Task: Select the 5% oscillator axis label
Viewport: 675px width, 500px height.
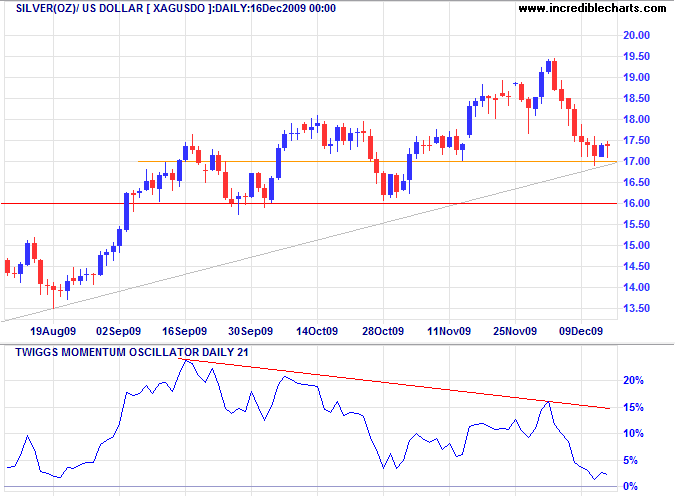Action: (x=631, y=460)
